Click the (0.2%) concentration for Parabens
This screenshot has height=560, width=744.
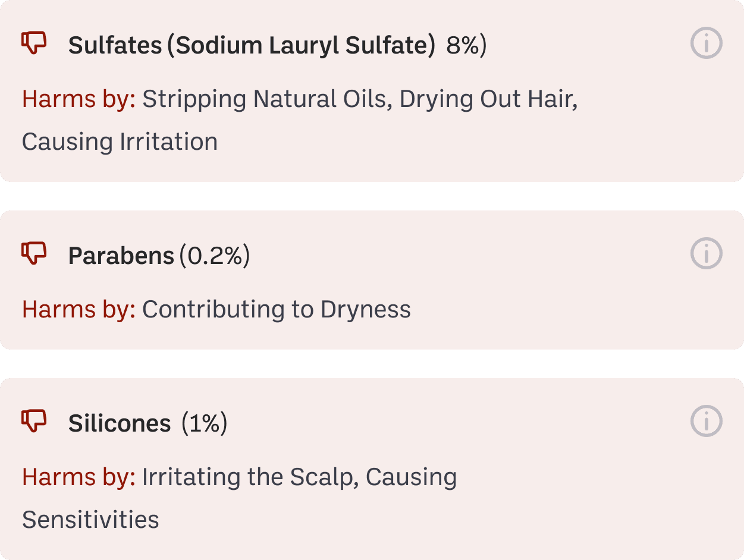pos(215,256)
